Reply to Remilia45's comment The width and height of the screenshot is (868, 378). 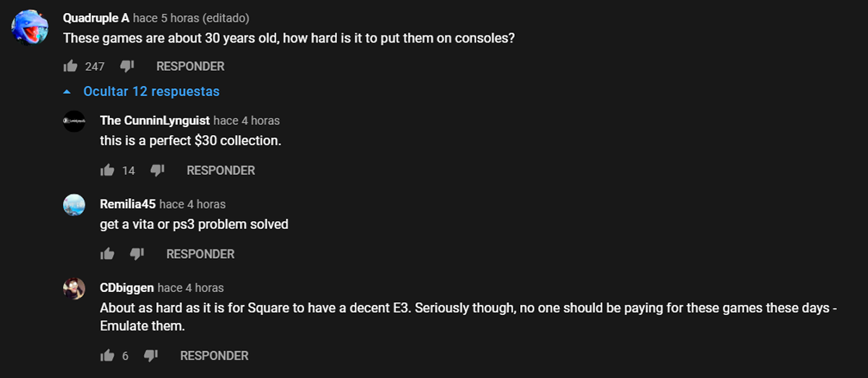200,254
